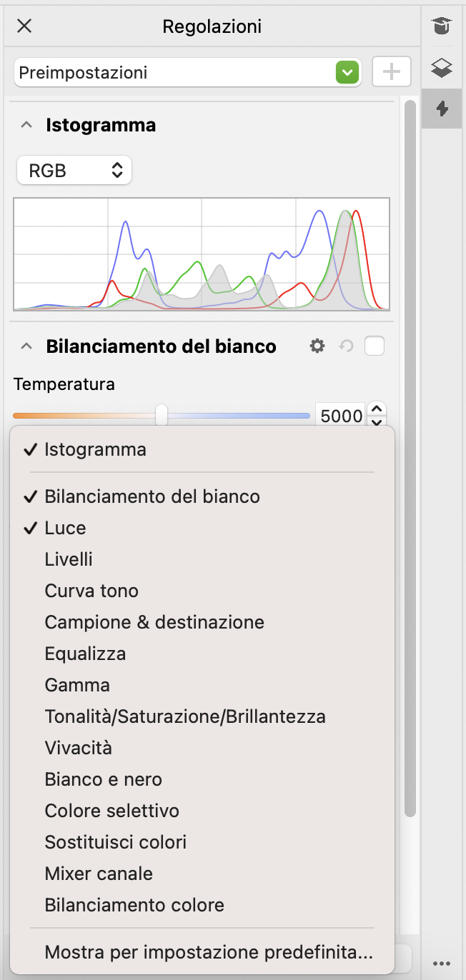466x980 pixels.
Task: Click the Temperatura value field showing 5000
Action: 341,416
